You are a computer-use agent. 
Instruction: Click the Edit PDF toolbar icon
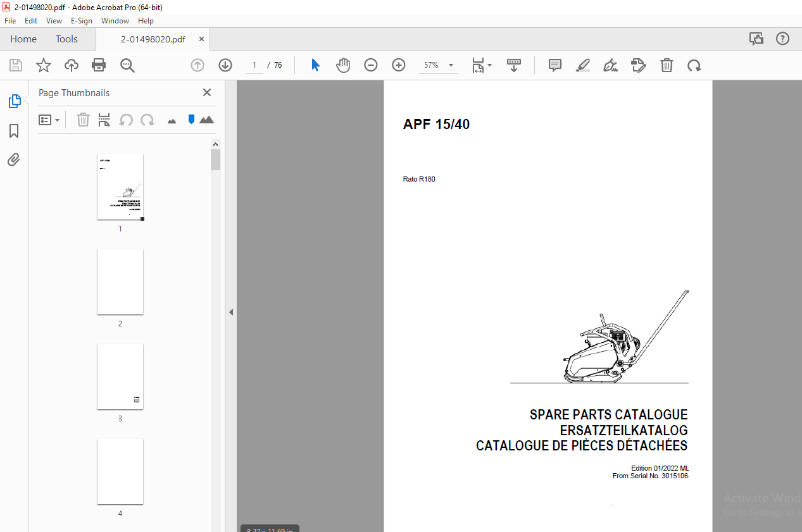pyautogui.click(x=639, y=65)
